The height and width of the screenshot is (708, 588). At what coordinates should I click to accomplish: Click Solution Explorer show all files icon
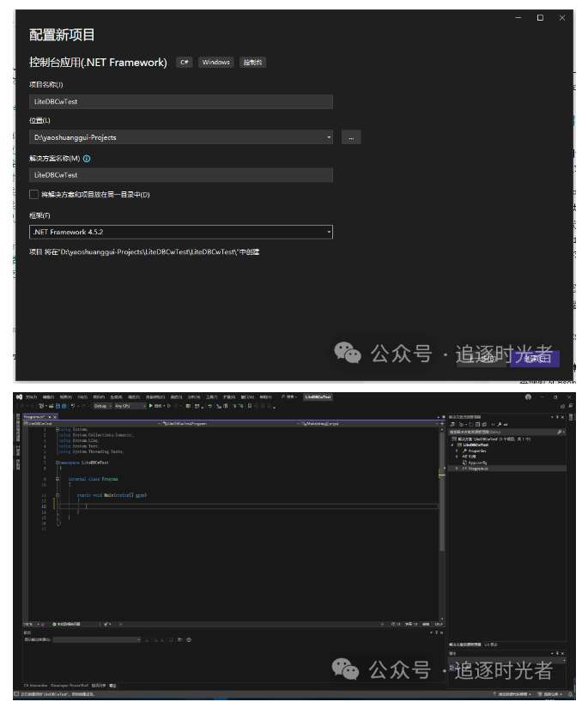[x=484, y=425]
